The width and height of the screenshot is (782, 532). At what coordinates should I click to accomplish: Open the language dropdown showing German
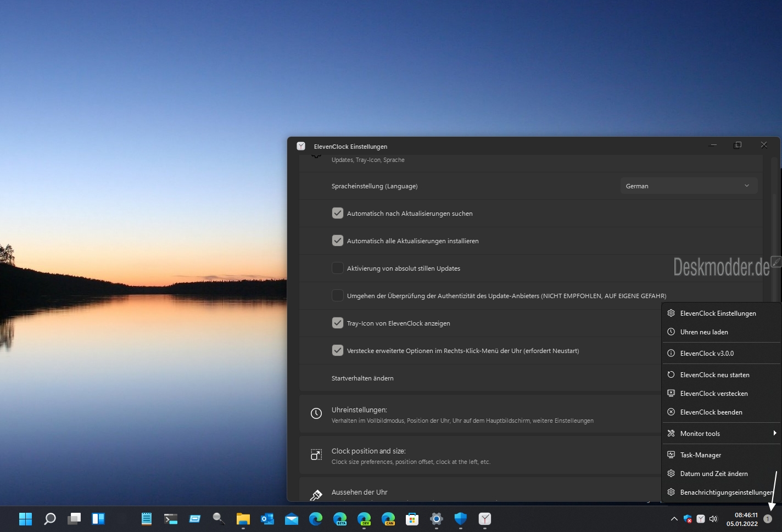[x=689, y=186]
